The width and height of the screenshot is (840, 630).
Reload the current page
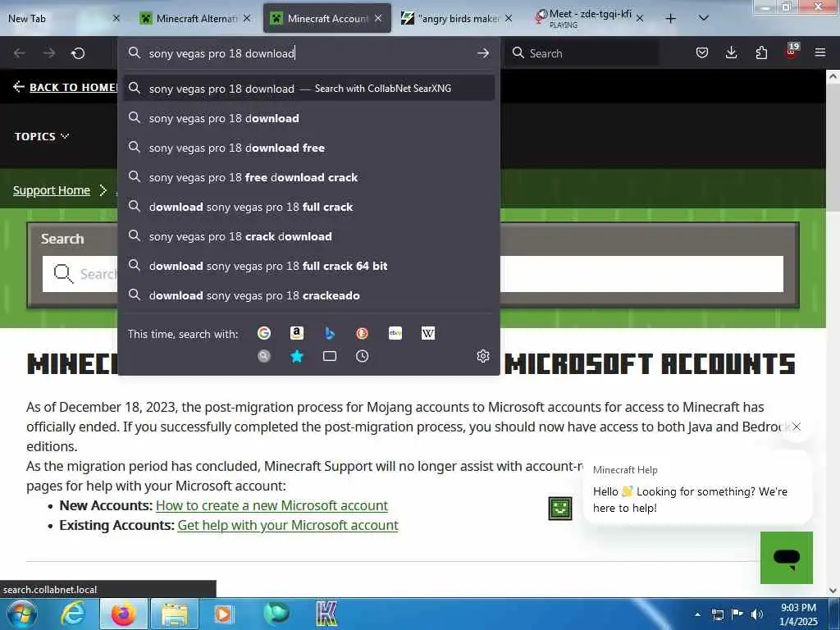78,53
